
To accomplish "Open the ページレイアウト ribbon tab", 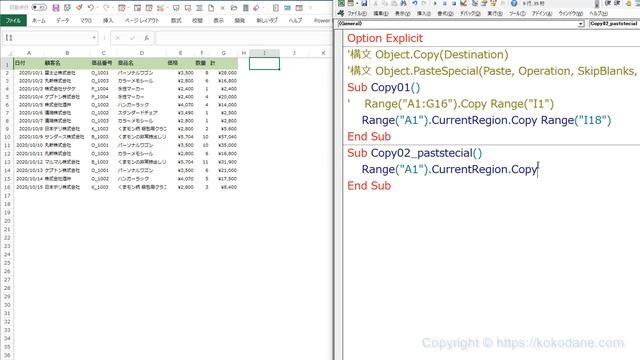I will 142,20.
